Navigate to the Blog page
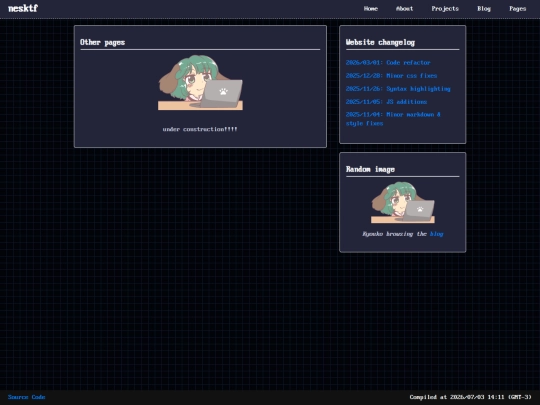This screenshot has height=405, width=540. (484, 9)
